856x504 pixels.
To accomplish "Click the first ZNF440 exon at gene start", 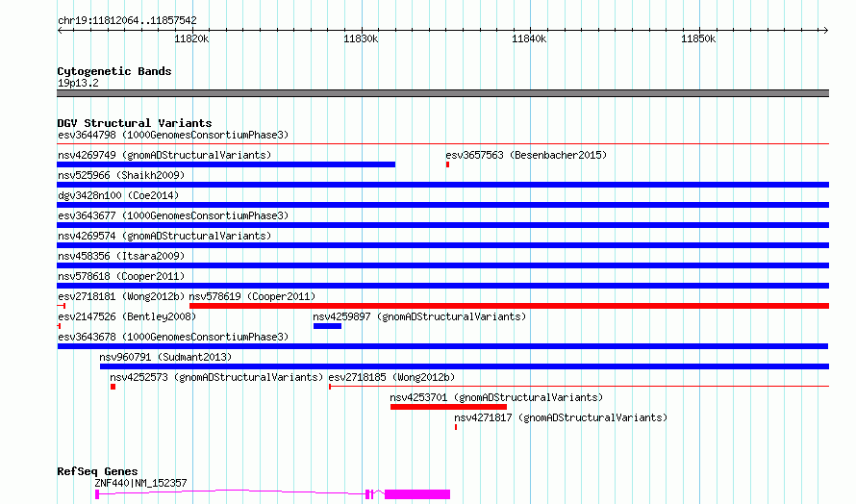I will click(97, 494).
